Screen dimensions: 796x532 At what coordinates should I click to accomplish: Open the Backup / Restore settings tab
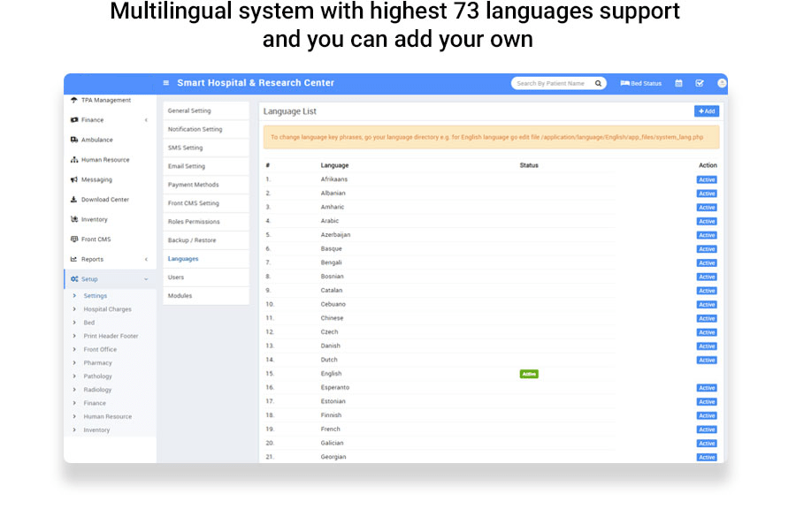click(x=192, y=240)
